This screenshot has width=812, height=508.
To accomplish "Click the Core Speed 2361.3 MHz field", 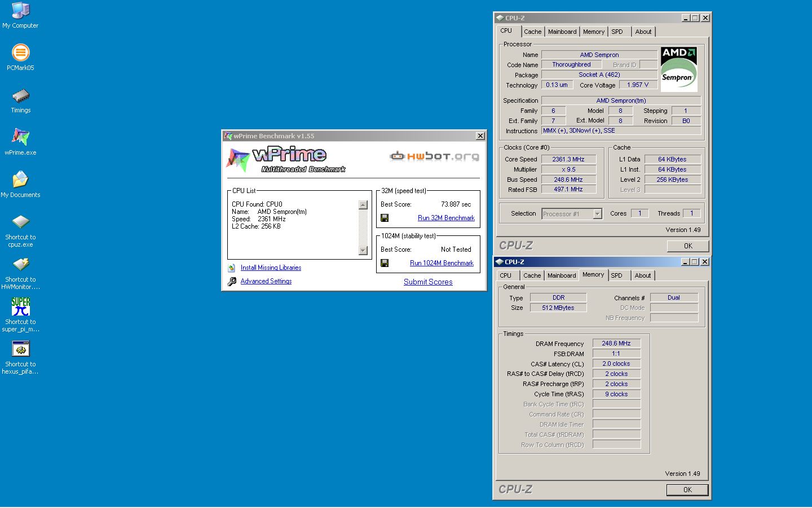I will point(568,159).
